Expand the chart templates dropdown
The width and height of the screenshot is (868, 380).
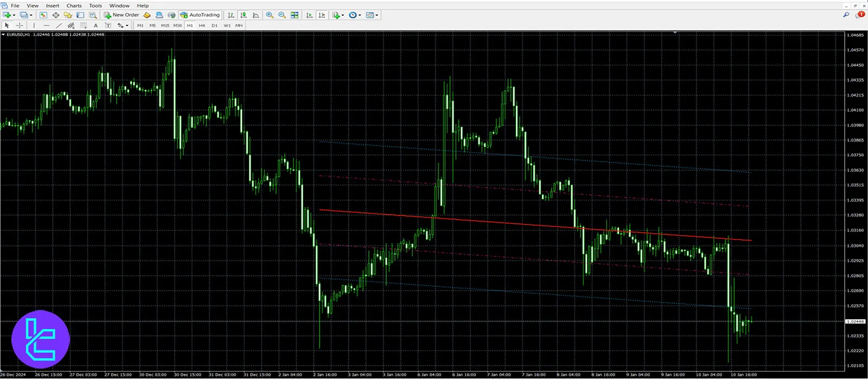pyautogui.click(x=377, y=15)
